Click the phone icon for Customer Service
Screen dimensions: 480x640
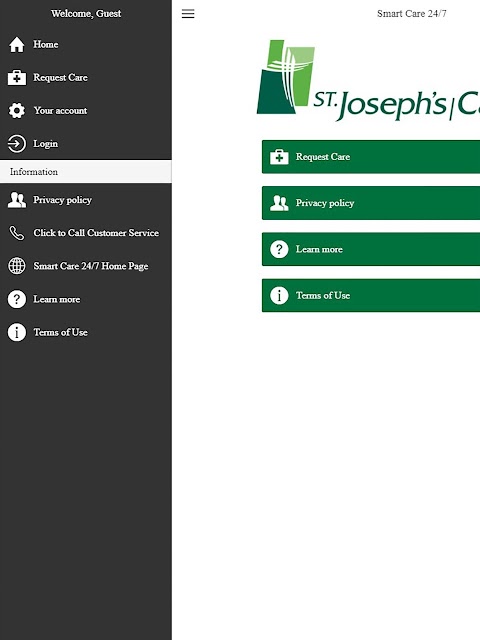tap(17, 233)
